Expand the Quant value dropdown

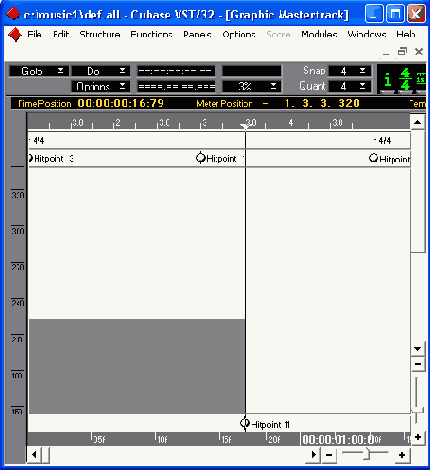pyautogui.click(x=350, y=86)
